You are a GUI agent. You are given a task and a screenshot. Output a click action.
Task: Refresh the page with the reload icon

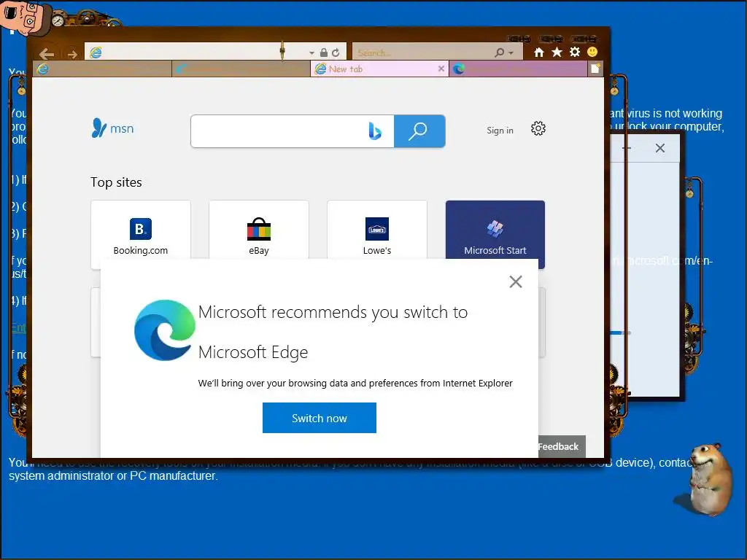point(336,52)
